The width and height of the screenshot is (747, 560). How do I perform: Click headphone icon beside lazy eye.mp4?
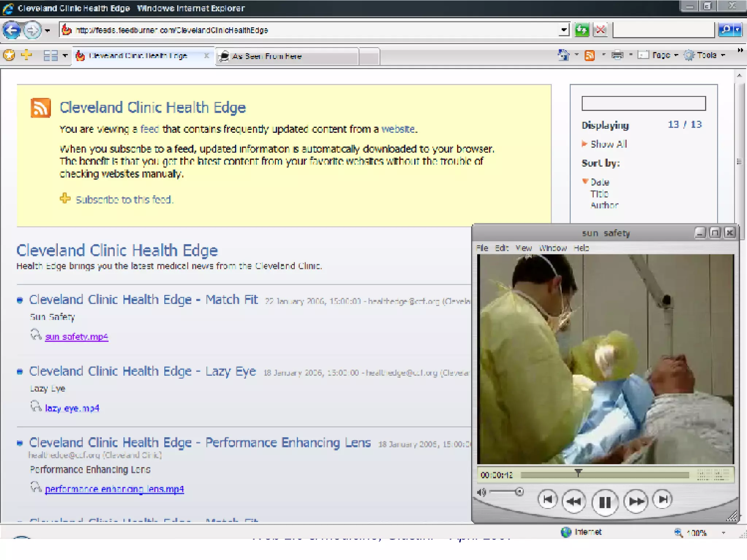[35, 406]
